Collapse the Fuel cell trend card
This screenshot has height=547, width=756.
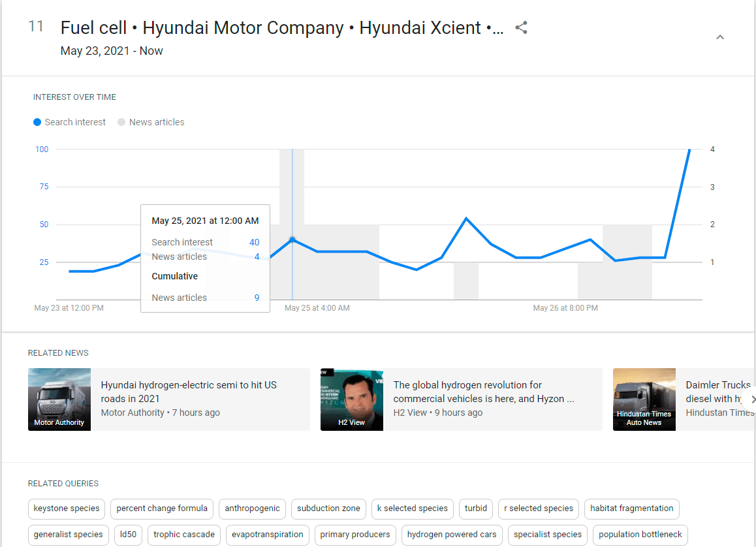pos(720,37)
